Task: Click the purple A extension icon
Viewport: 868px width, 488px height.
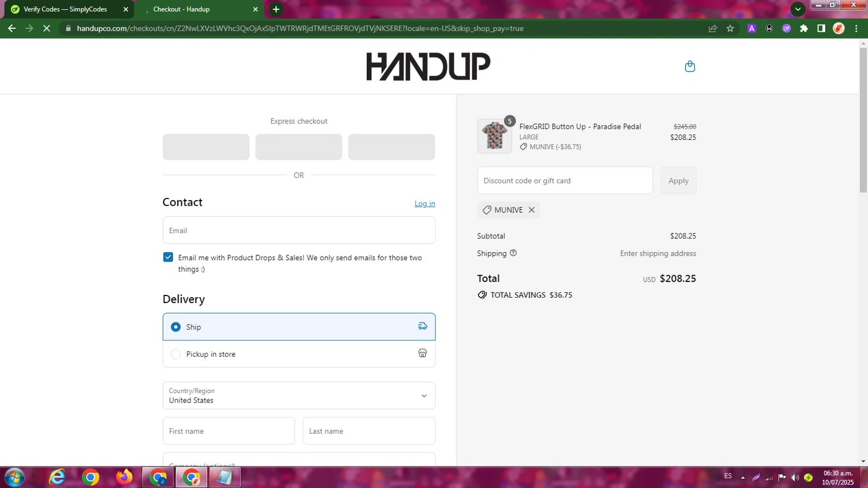Action: [752, 28]
